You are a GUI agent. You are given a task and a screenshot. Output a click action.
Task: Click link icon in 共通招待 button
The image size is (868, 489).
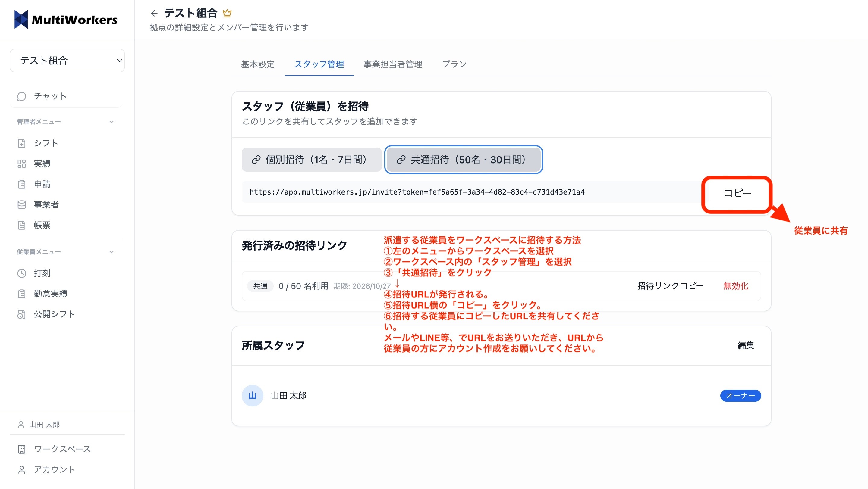(x=401, y=160)
